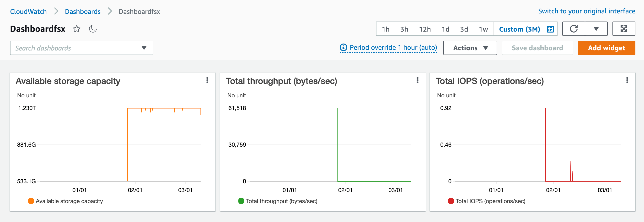Image resolution: width=644 pixels, height=222 pixels.
Task: Select the 3h time range tab
Action: 404,29
